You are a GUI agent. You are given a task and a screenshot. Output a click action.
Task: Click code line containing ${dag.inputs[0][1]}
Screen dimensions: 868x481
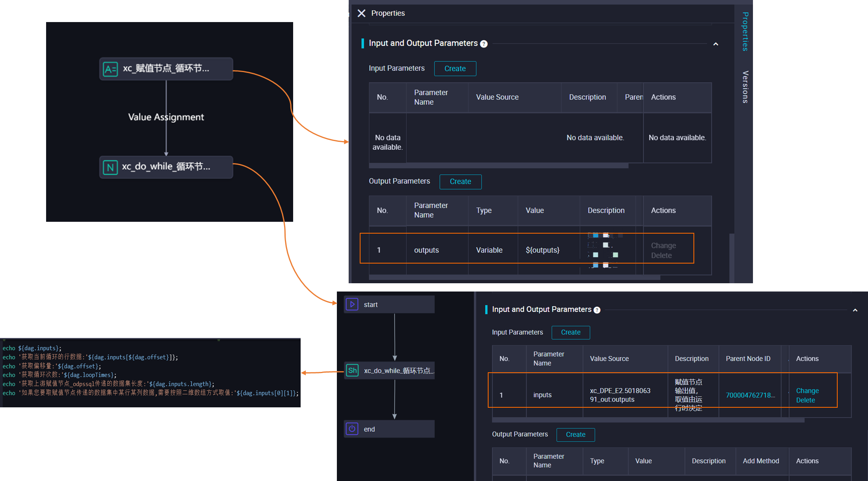point(151,393)
